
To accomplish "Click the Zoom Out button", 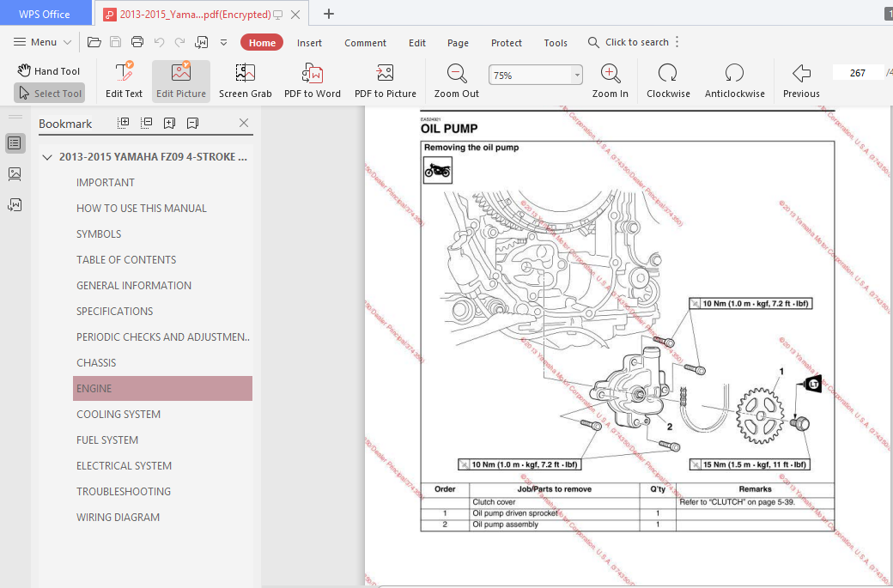I will tap(456, 82).
